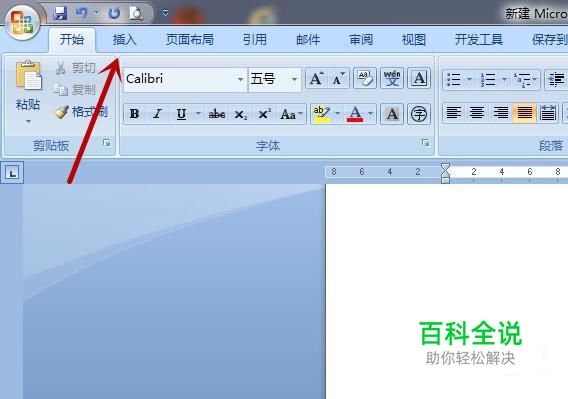This screenshot has width=568, height=399.
Task: Open the Aa change case menu
Action: (x=292, y=114)
